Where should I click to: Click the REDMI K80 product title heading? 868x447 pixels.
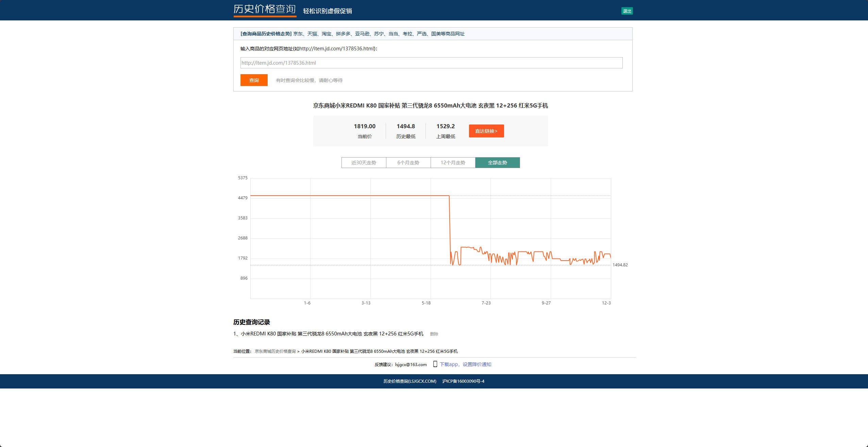[x=430, y=106]
